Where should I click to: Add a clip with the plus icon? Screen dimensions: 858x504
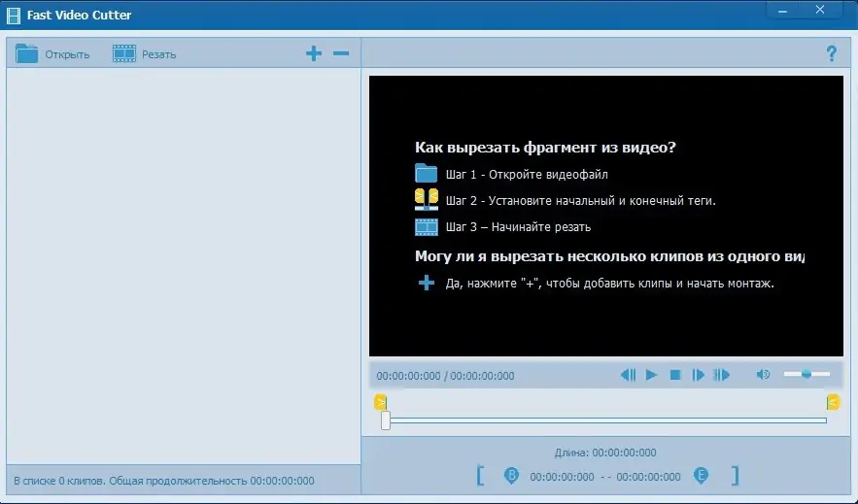(x=314, y=53)
